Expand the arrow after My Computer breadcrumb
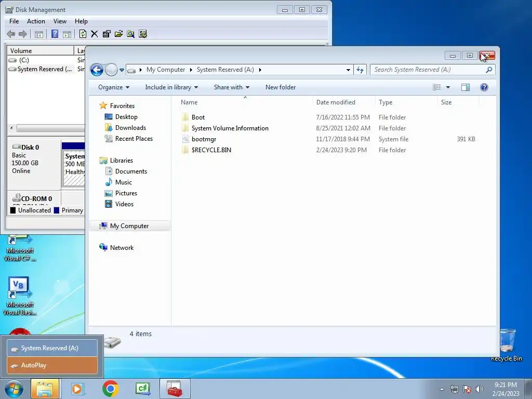This screenshot has height=399, width=532. tap(191, 70)
